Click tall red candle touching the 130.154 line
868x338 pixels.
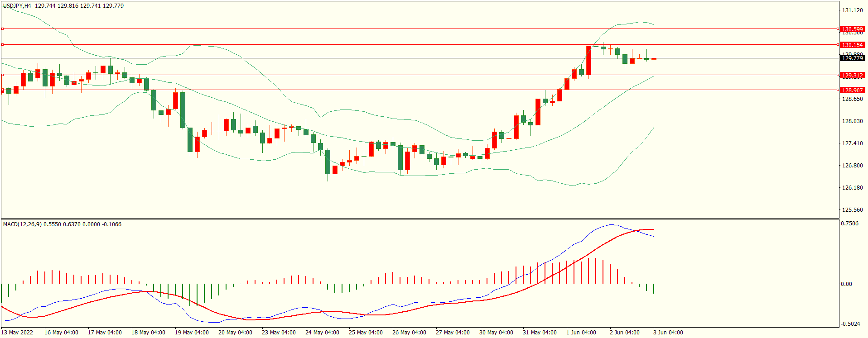588,60
